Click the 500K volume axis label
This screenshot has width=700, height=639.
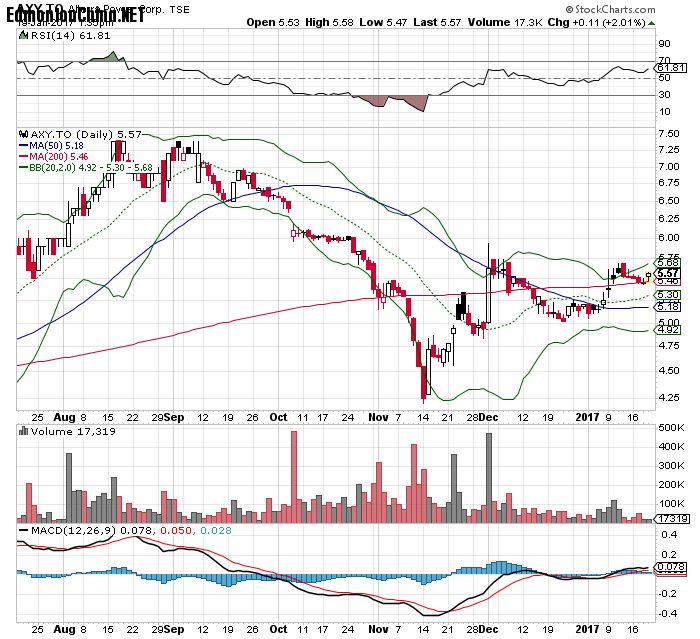pos(672,428)
